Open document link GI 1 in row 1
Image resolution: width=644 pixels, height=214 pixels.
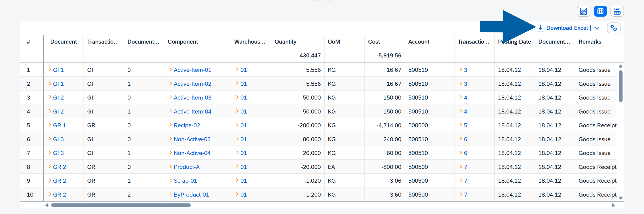[58, 70]
